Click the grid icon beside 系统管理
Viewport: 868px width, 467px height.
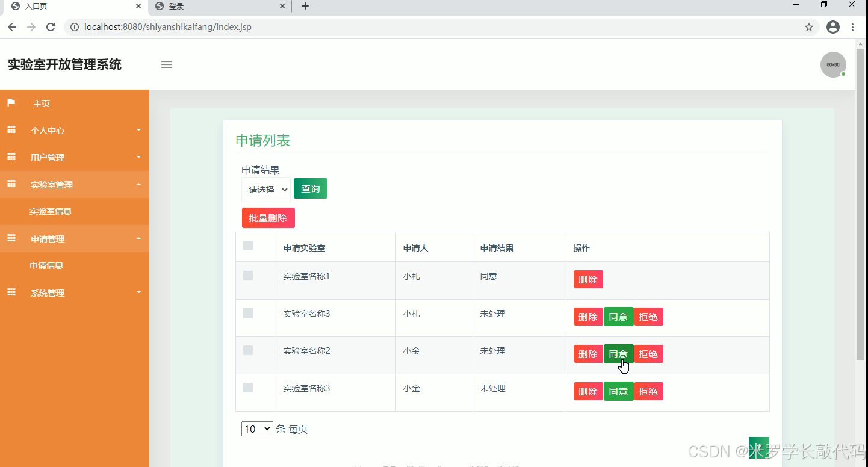point(11,292)
